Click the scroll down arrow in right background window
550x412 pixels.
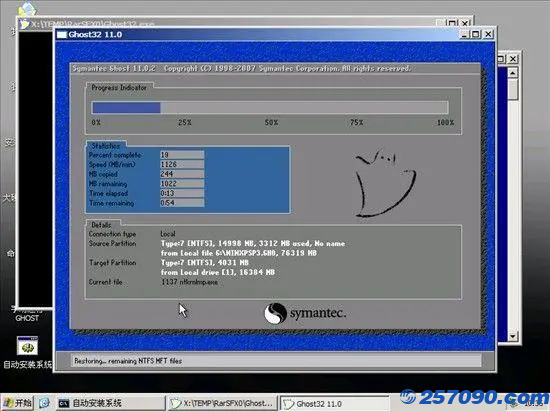pos(513,337)
